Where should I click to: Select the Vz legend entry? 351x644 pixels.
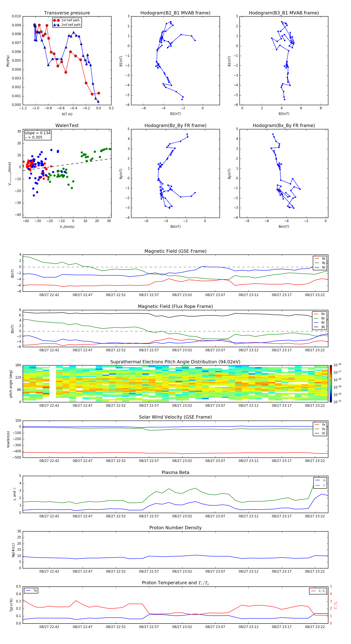[320, 433]
